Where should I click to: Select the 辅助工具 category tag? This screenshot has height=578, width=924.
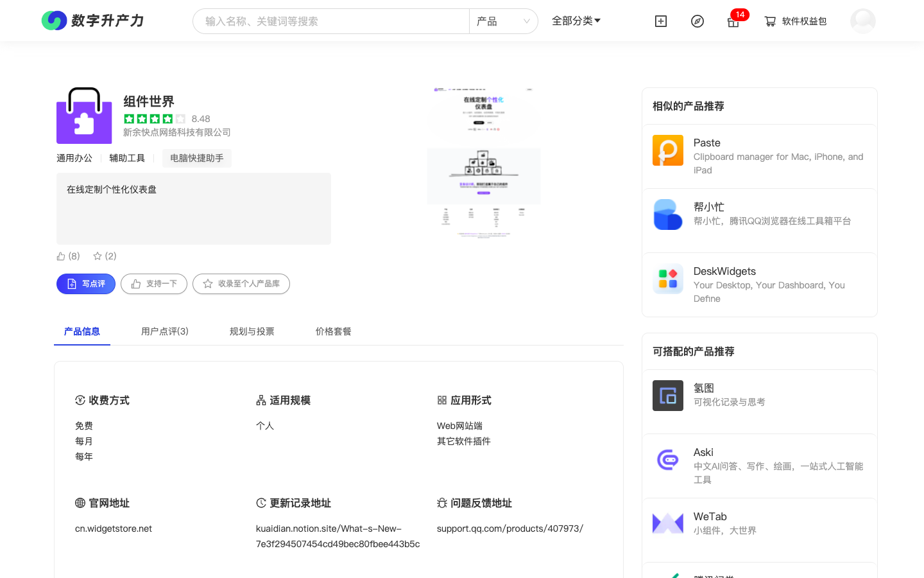127,158
